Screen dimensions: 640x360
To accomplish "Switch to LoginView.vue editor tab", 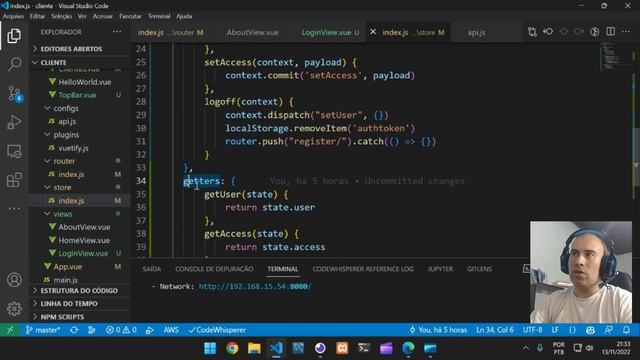I will tap(327, 32).
